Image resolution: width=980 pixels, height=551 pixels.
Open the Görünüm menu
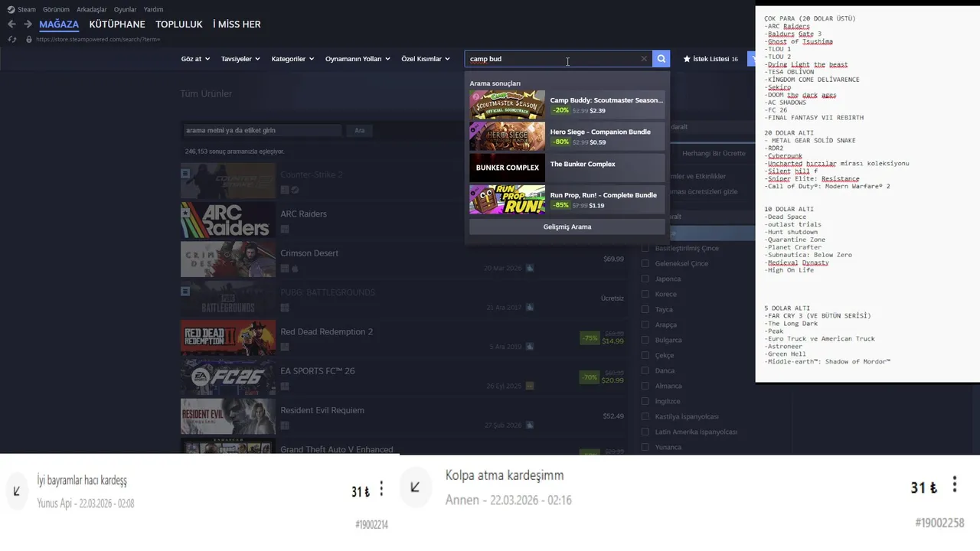pos(56,9)
